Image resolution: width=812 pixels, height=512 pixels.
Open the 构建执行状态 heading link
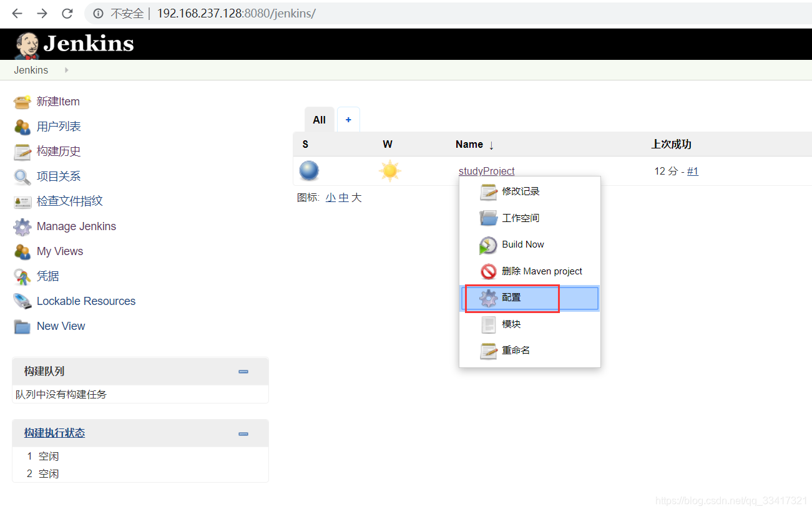coord(54,433)
